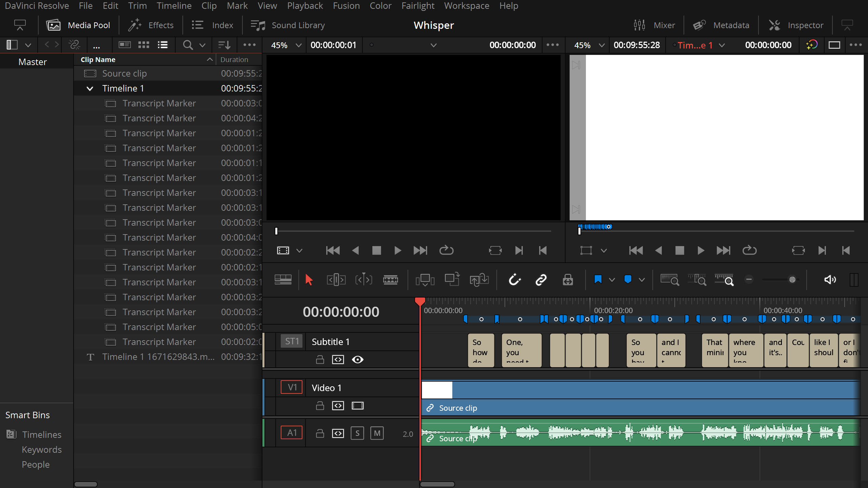Viewport: 868px width, 488px height.
Task: Open the Workspace menu
Action: click(467, 6)
